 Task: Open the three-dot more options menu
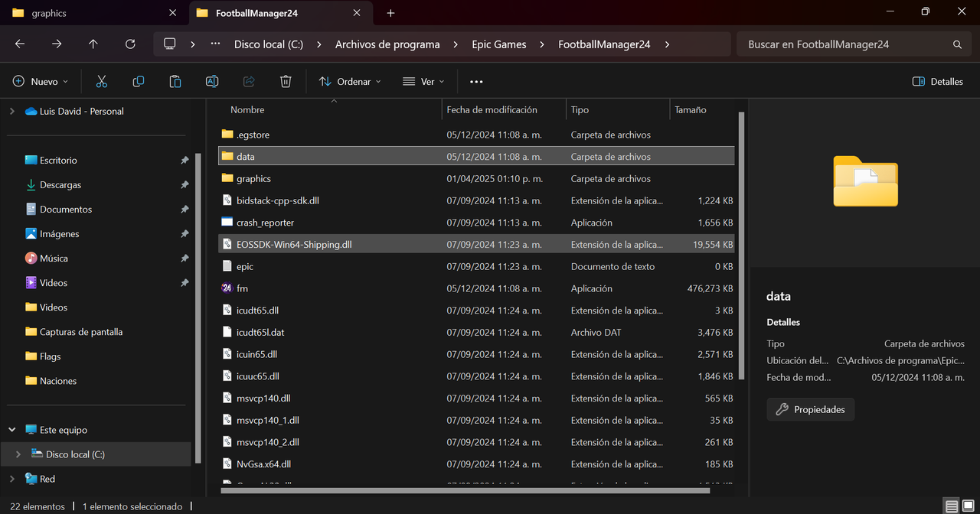(476, 81)
